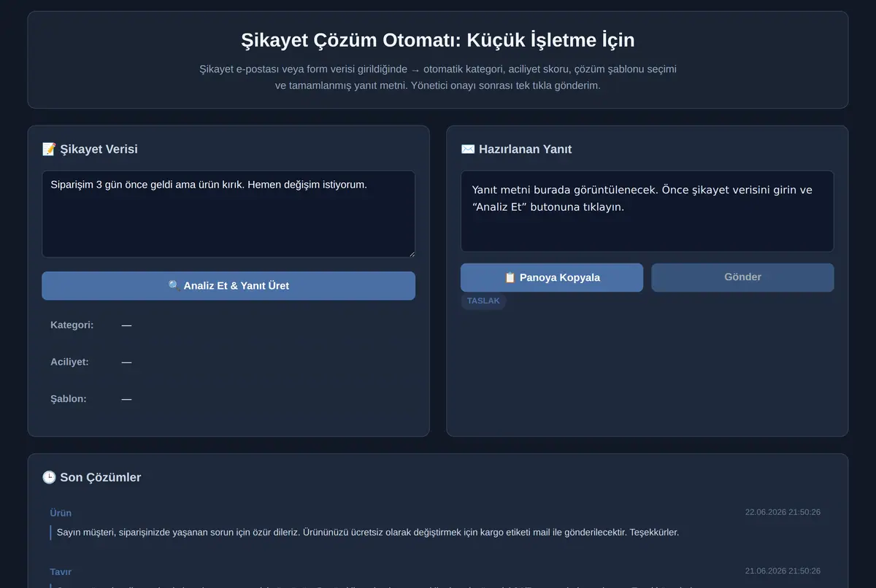Send the reply with Gönder button
The width and height of the screenshot is (876, 588).
tap(742, 277)
